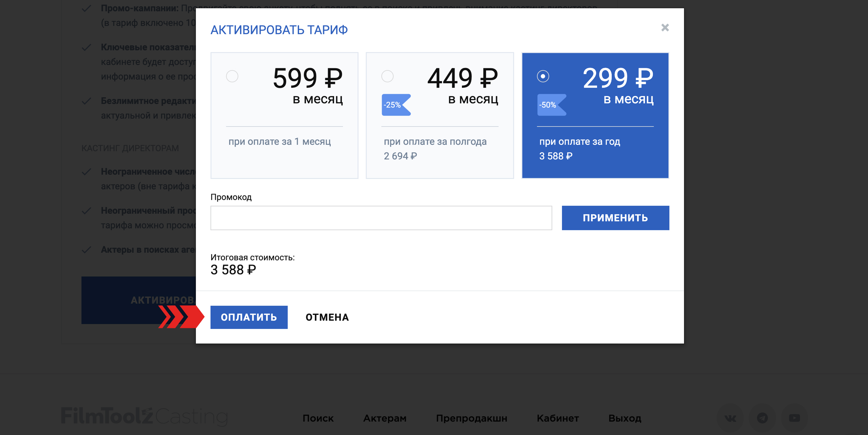The image size is (868, 435).
Task: Click the ОПЛАТИТЬ button
Action: (x=249, y=317)
